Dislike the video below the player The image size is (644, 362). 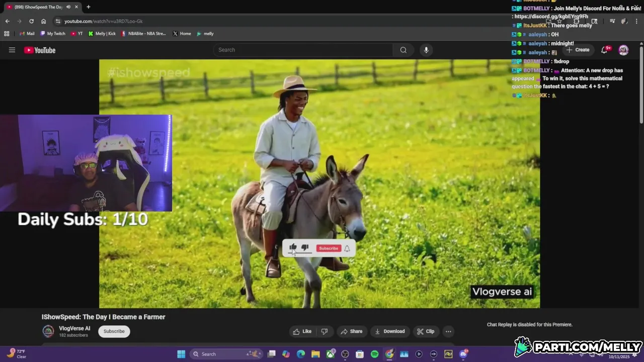(x=325, y=331)
